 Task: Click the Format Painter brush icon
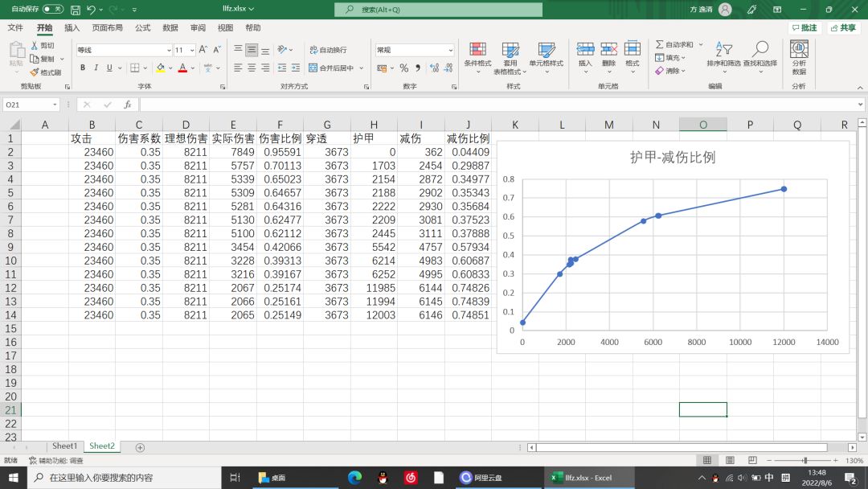tap(35, 72)
